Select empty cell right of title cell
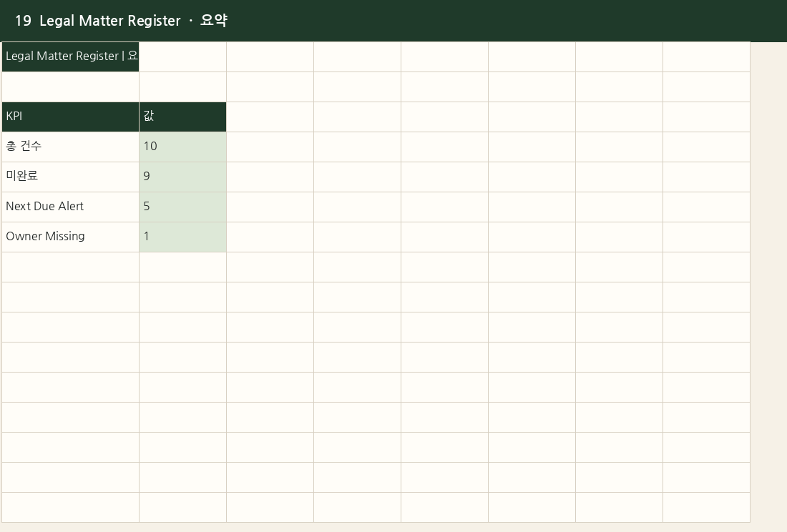Viewport: 787px width, 532px height. (x=182, y=56)
